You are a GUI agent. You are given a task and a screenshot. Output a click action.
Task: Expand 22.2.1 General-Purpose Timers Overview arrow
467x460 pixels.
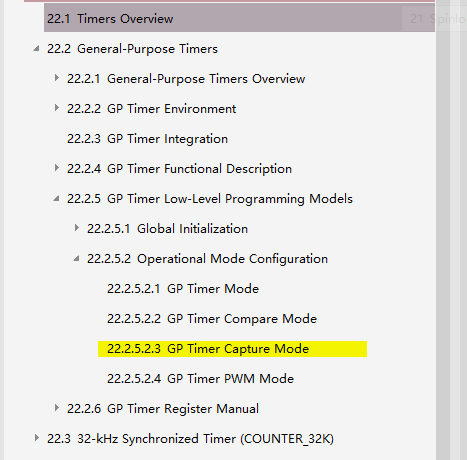tap(57, 78)
